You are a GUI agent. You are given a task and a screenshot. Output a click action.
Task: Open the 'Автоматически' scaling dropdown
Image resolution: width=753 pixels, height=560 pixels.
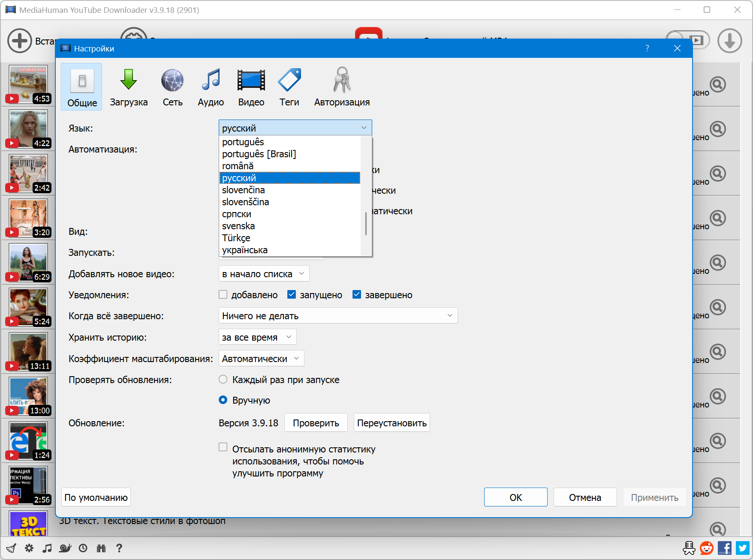pyautogui.click(x=261, y=359)
